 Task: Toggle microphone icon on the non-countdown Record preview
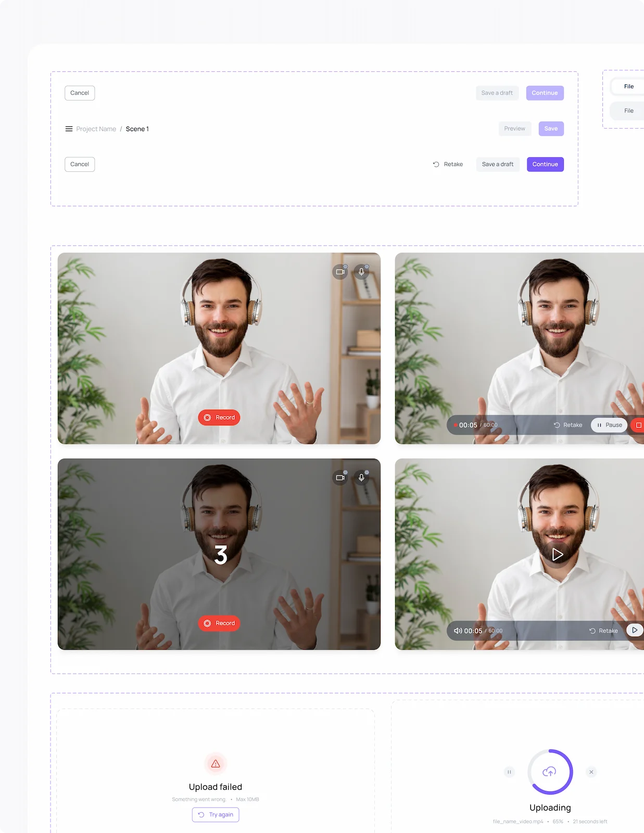click(361, 272)
